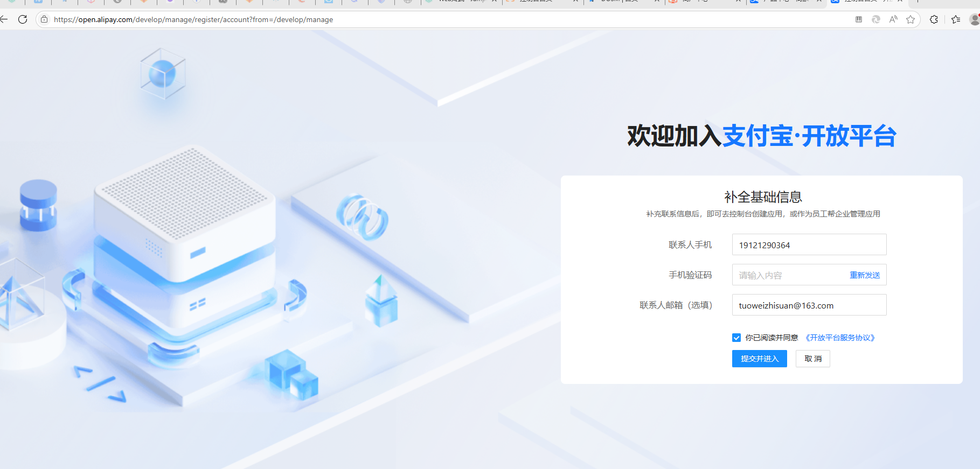Click the subtitle text starting 补充联系信息后

tap(763, 214)
